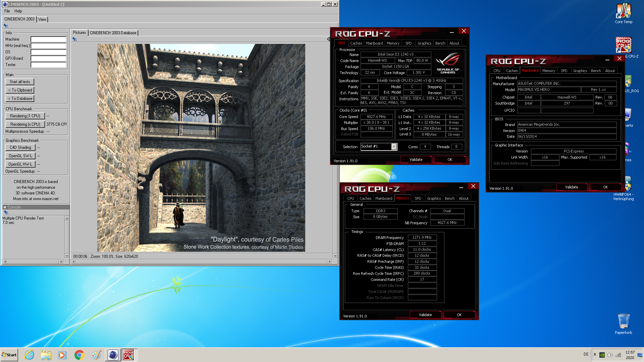Click the To Database button

pyautogui.click(x=20, y=99)
